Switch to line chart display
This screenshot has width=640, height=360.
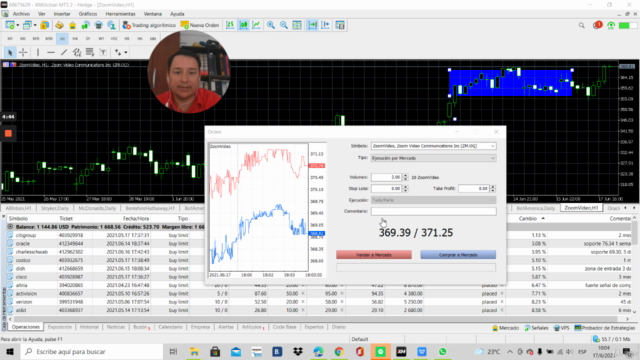(x=256, y=25)
